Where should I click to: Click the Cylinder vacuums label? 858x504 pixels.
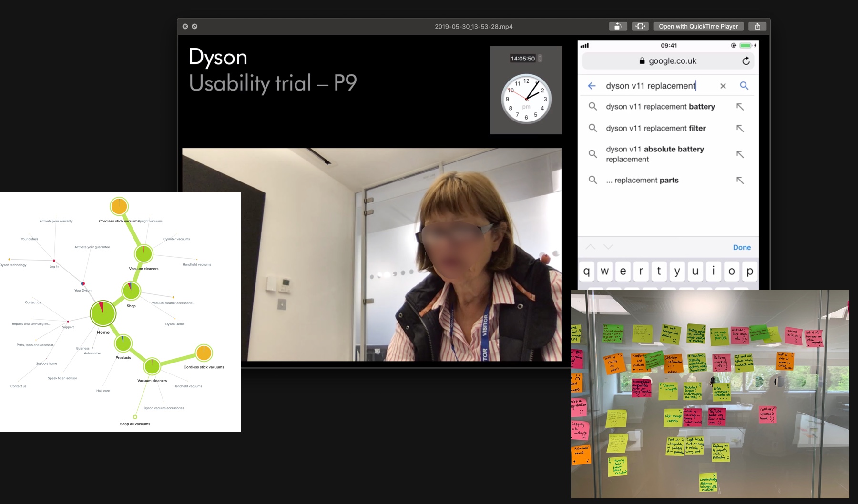(x=177, y=239)
